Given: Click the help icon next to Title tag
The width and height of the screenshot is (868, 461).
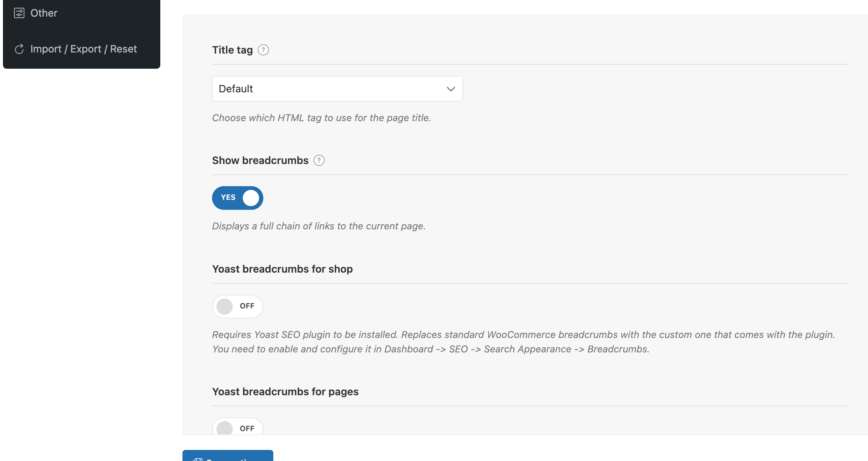Looking at the screenshot, I should [263, 50].
